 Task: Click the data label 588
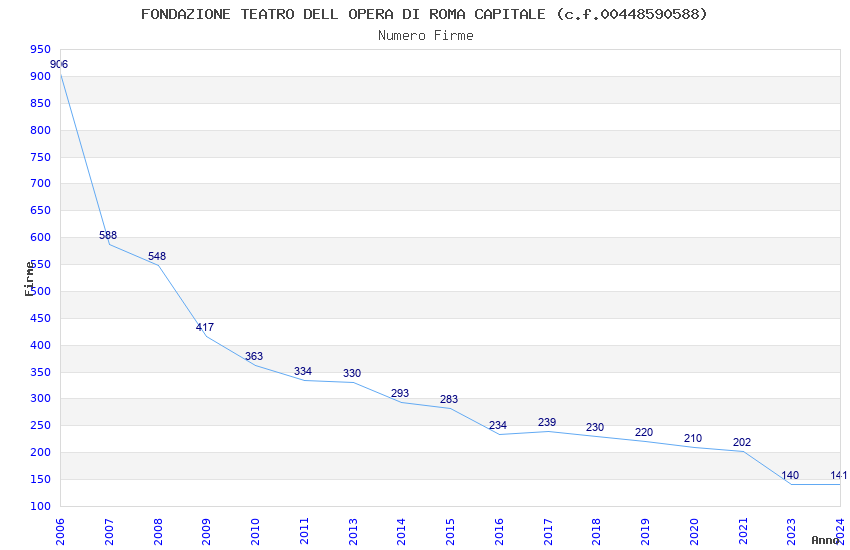tap(108, 235)
